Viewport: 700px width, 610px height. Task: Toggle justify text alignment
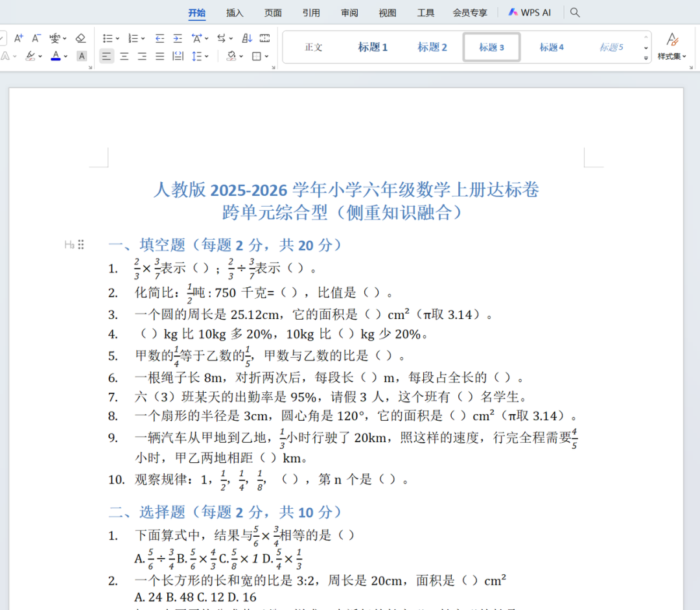click(159, 56)
